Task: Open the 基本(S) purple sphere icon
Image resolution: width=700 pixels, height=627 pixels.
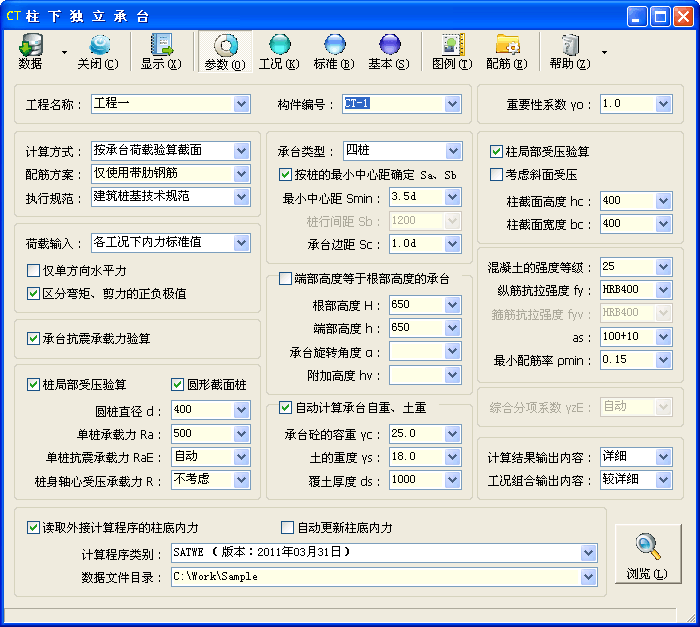Action: pyautogui.click(x=389, y=51)
